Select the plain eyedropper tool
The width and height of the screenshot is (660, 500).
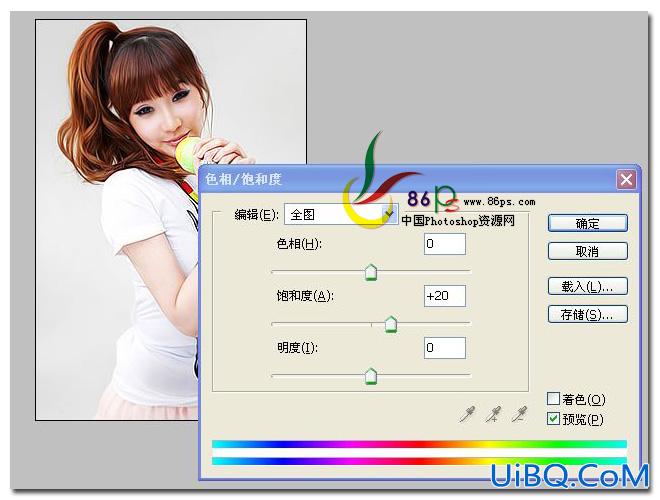(x=468, y=414)
